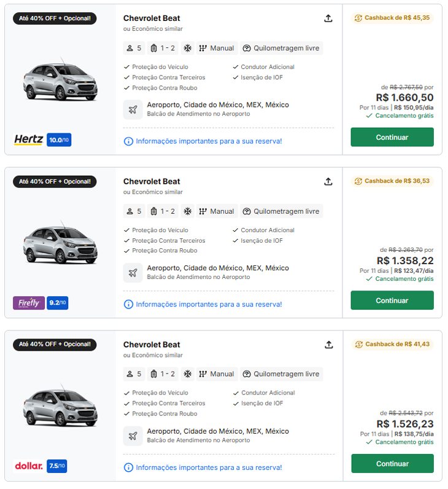448x489 pixels.
Task: Click the airplane icon in the Hertz listing
Action: click(133, 109)
